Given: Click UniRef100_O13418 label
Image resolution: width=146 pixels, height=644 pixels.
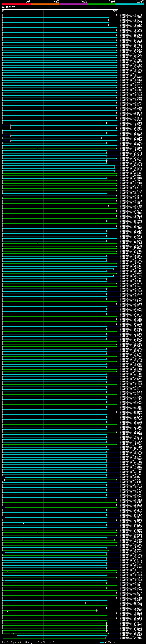Looking at the screenshot, I should (131, 191).
